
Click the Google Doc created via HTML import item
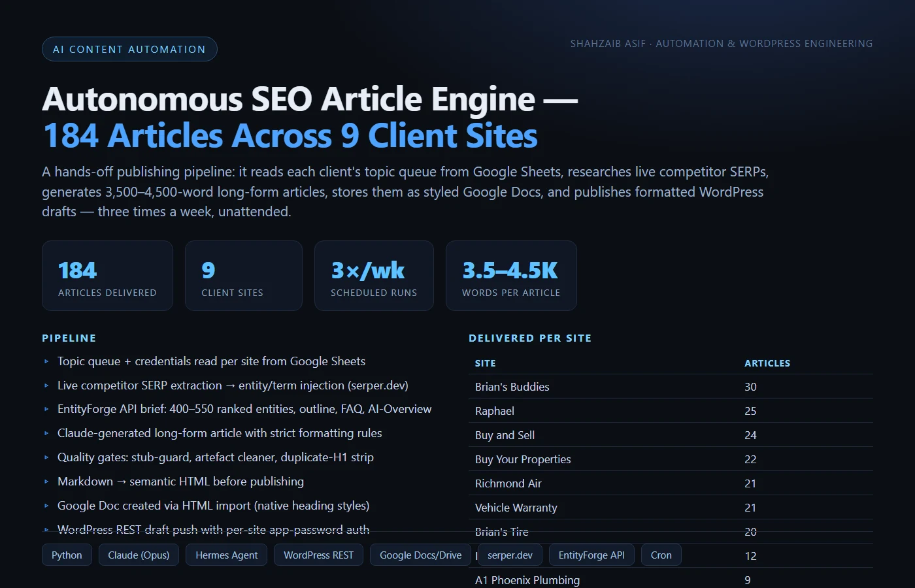tap(213, 506)
